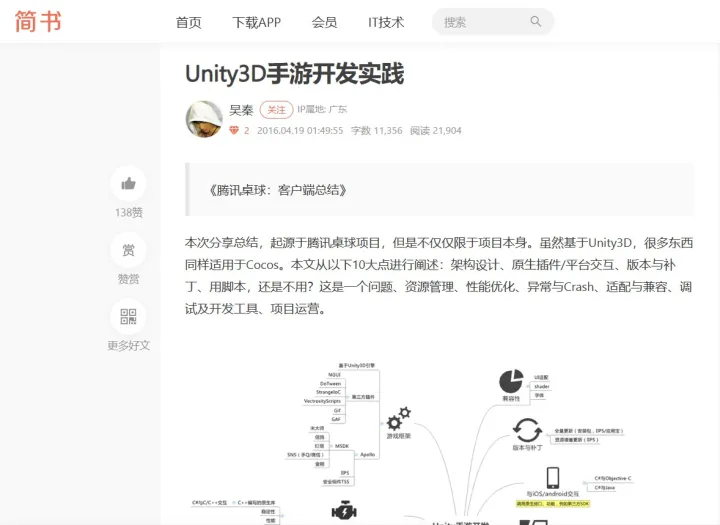Click the 字数 11,356 word count
Screen dimensions: 720x525
pos(377,130)
